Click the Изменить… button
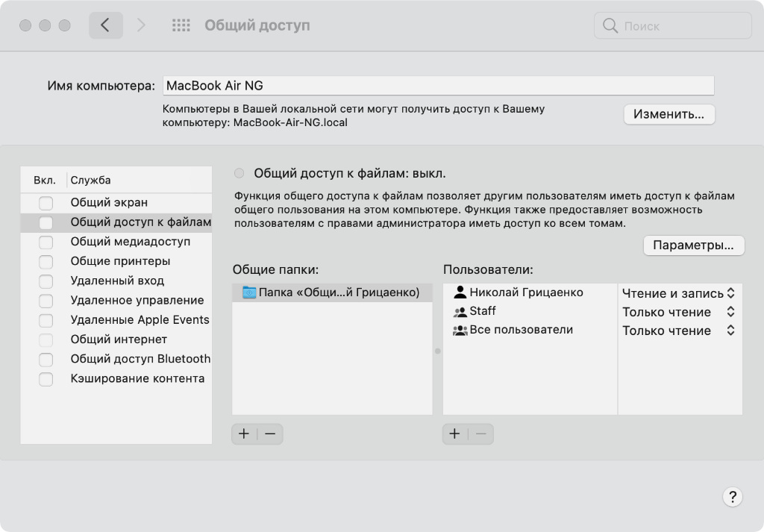The height and width of the screenshot is (532, 764). 668,114
